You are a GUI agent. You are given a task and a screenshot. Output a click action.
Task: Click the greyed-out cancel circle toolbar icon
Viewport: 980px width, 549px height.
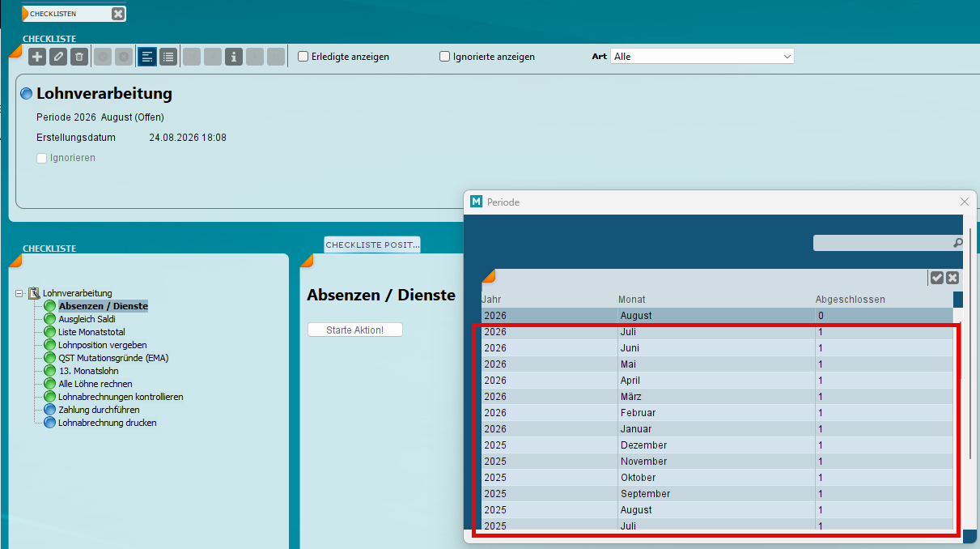(123, 57)
